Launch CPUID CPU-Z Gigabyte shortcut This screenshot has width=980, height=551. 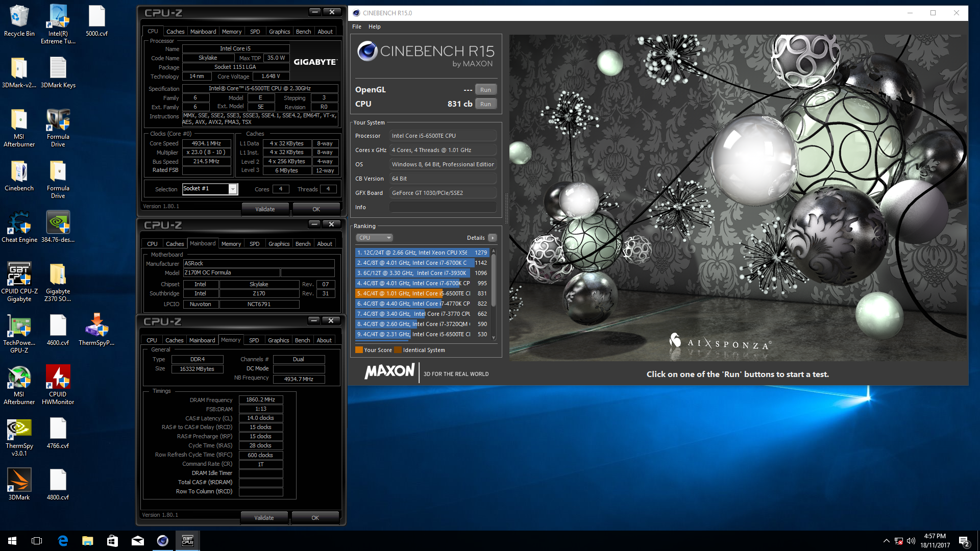point(19,282)
